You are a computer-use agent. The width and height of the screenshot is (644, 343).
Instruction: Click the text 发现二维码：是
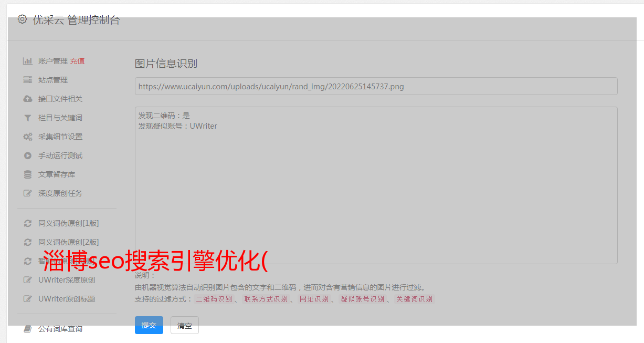pyautogui.click(x=164, y=116)
